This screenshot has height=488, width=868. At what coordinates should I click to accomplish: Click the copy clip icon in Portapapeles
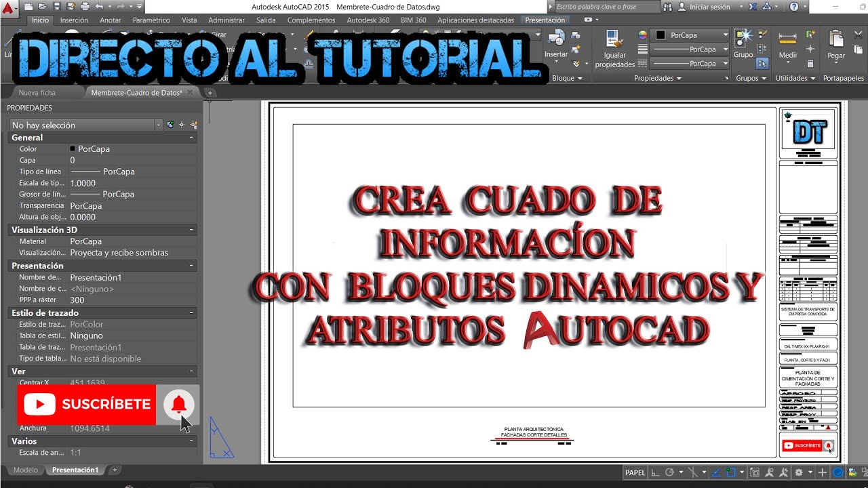[860, 49]
